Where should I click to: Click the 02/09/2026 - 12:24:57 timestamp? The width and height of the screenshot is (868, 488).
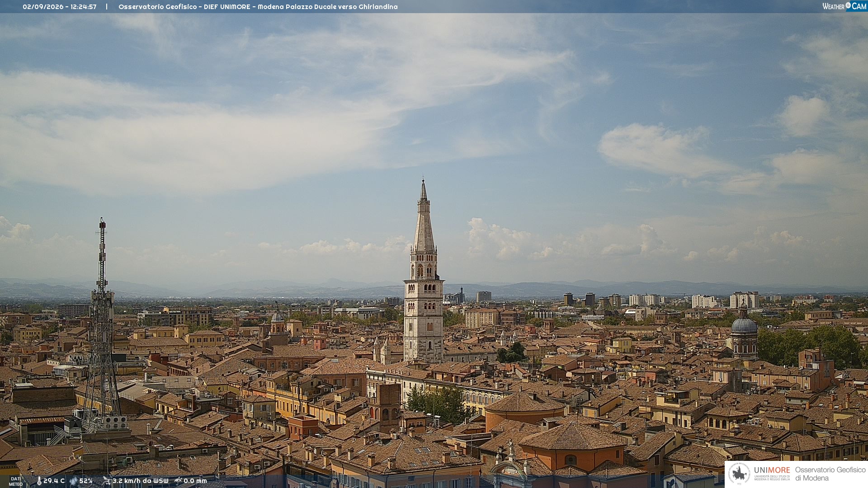[x=60, y=7]
